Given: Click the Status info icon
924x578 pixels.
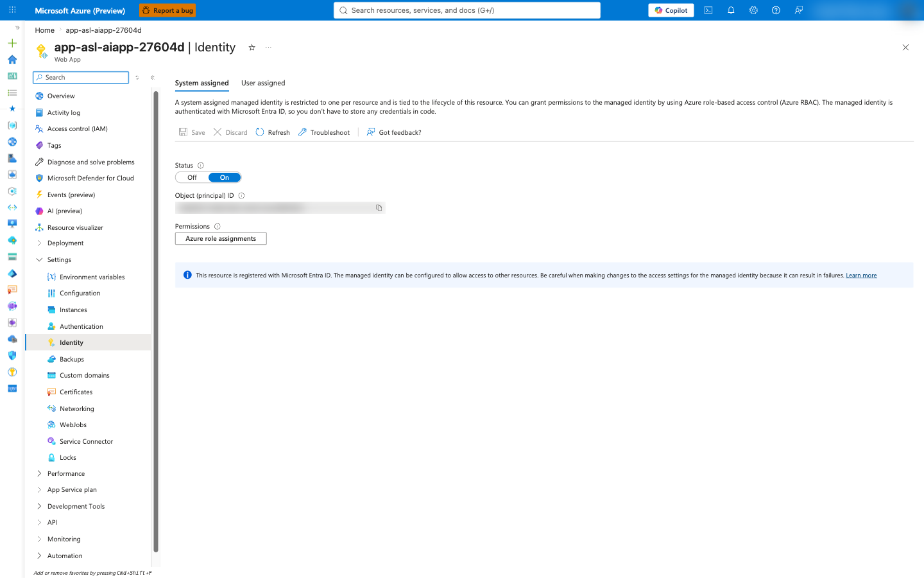Looking at the screenshot, I should pos(201,166).
